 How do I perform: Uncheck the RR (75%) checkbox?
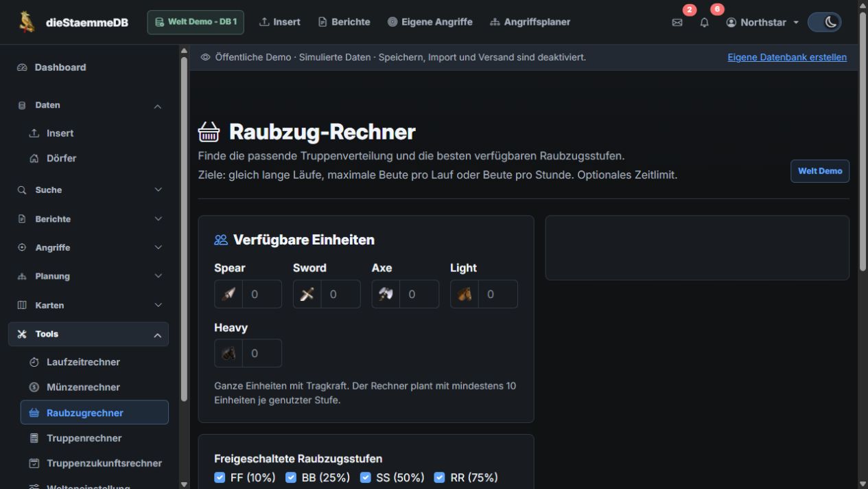point(439,477)
